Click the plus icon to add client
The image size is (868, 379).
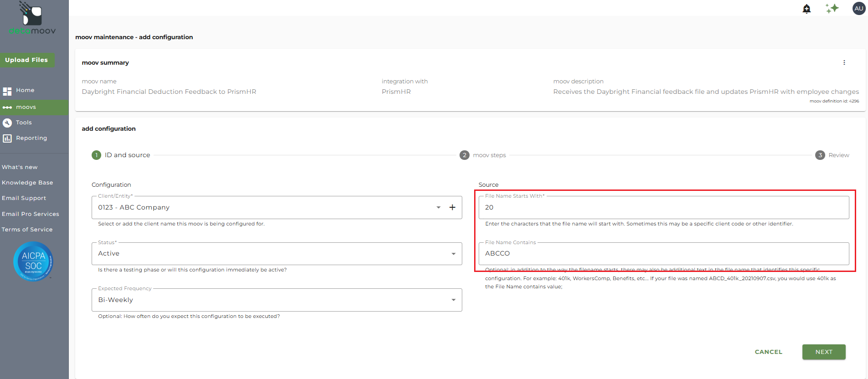[452, 207]
